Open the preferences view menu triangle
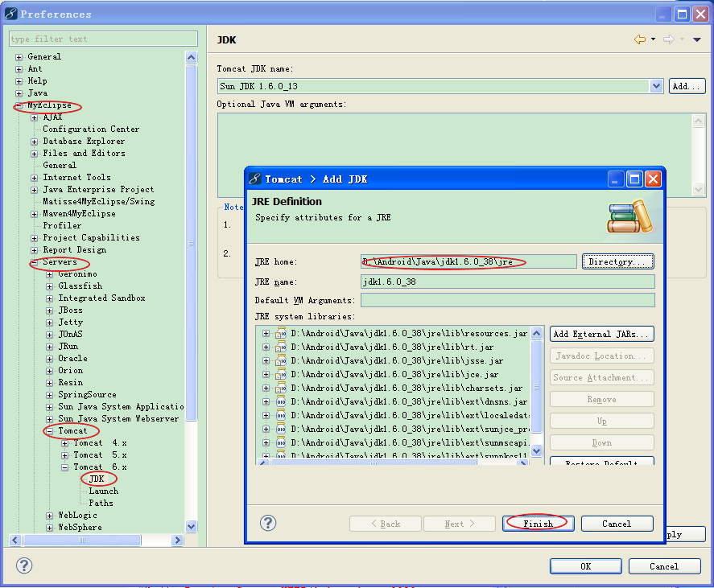 click(697, 39)
